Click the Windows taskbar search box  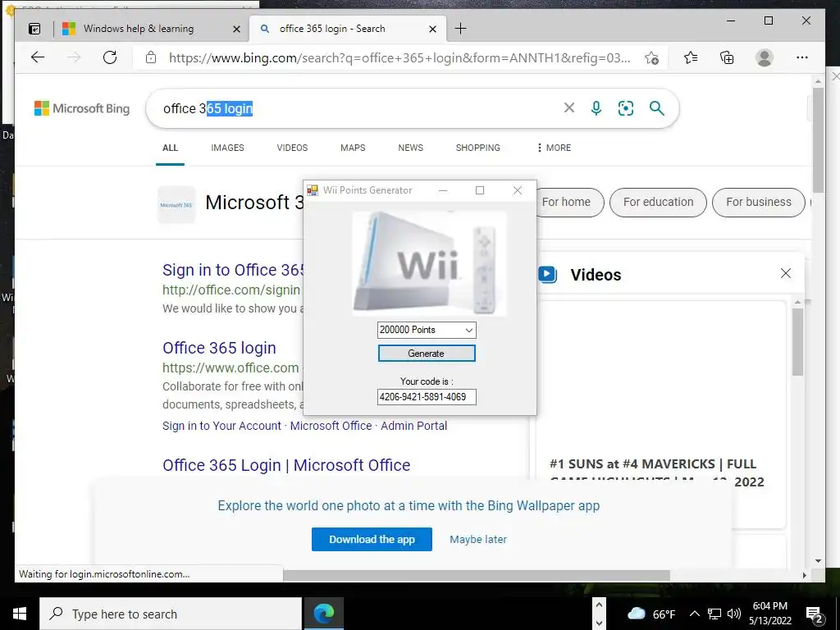coord(171,614)
